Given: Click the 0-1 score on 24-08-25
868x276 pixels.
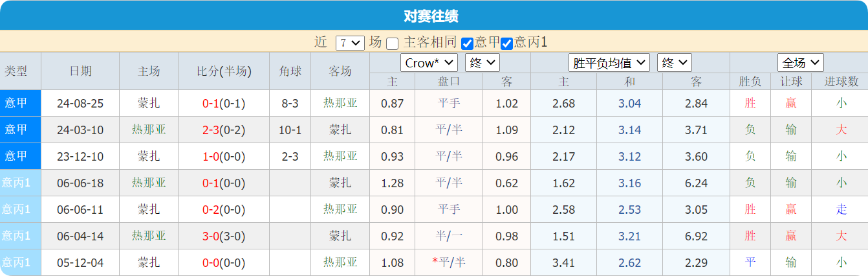Looking at the screenshot, I should click(x=211, y=103).
